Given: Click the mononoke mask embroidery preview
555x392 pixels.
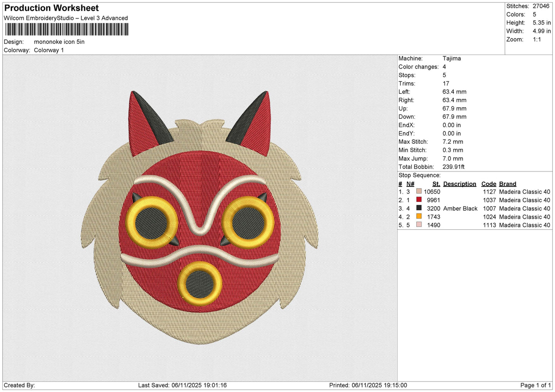Looking at the screenshot, I should point(200,218).
